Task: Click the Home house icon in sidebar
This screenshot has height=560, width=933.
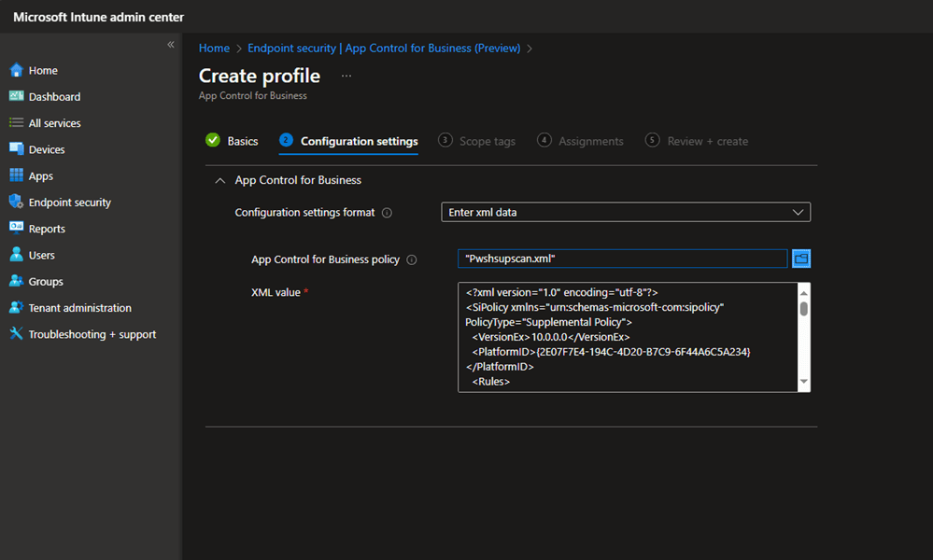Action: click(16, 70)
